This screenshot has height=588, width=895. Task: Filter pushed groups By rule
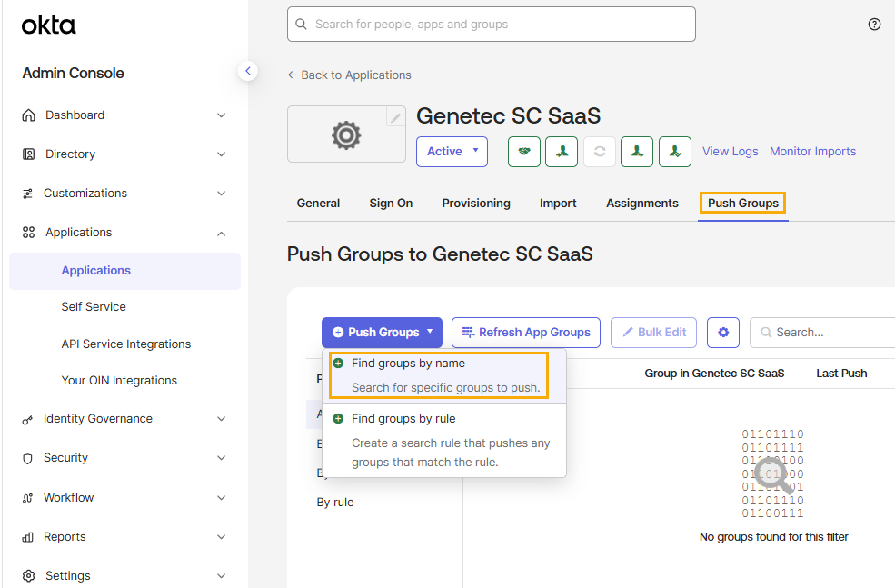tap(335, 503)
